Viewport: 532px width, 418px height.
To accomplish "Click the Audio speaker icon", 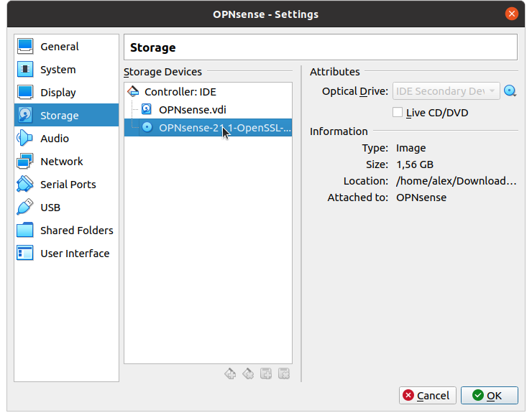I will click(x=25, y=139).
